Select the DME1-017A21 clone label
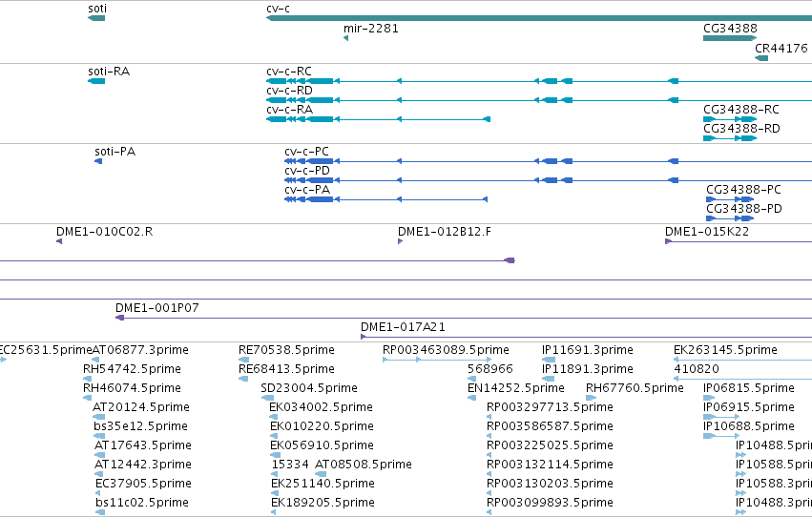 pos(403,326)
